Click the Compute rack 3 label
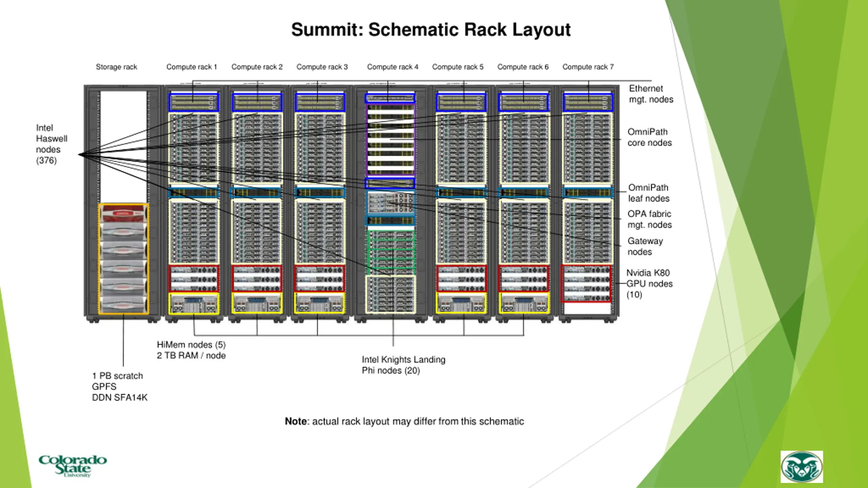868x488 pixels. point(322,67)
